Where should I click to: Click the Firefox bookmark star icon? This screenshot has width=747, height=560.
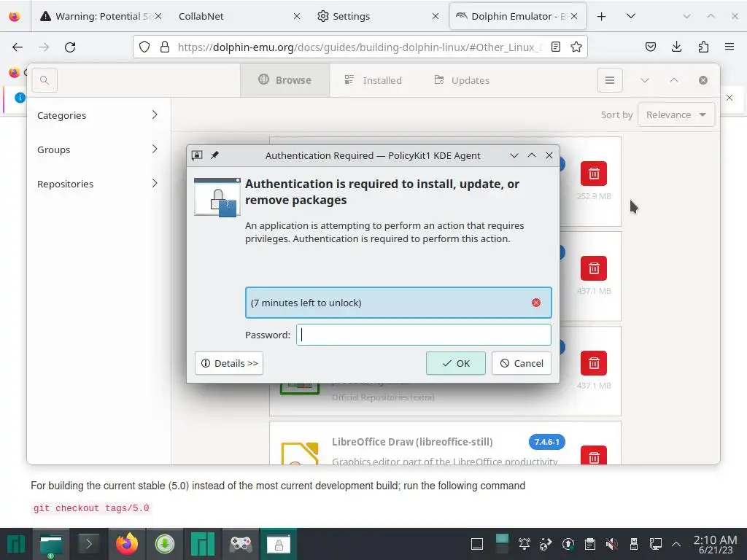tap(576, 47)
